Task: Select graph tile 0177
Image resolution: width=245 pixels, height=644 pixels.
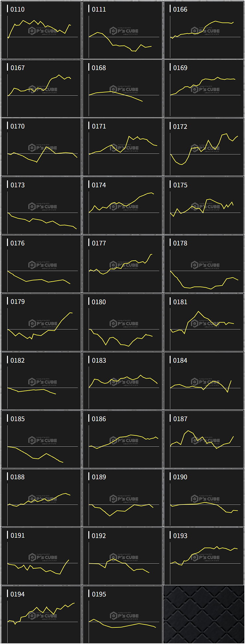Action: (x=122, y=264)
